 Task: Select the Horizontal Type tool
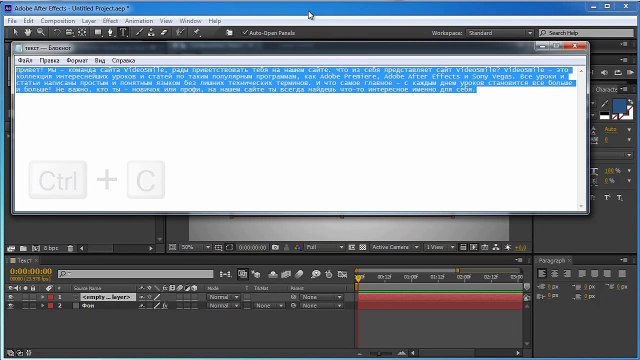(123, 32)
